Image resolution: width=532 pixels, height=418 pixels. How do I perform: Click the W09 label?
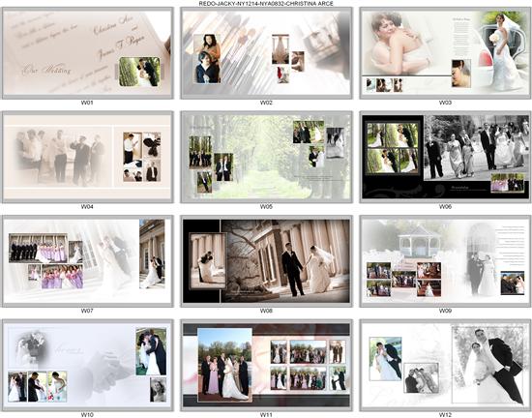click(445, 311)
